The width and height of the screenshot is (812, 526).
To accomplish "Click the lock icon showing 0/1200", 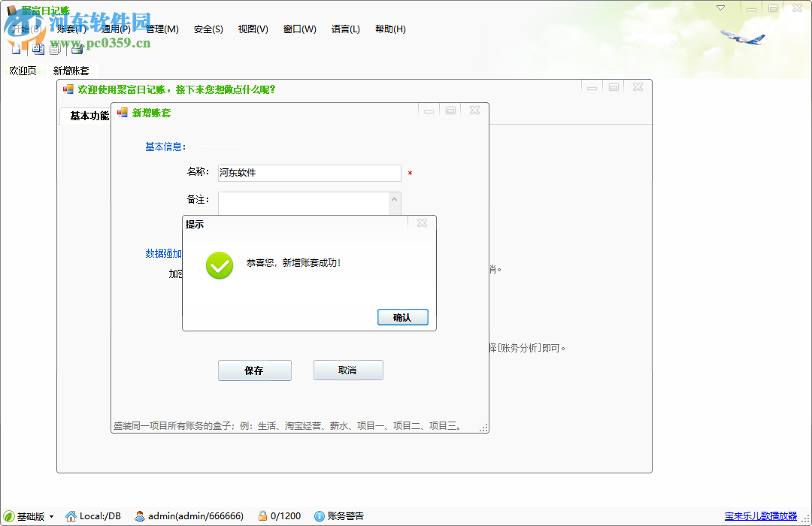I will click(x=262, y=516).
